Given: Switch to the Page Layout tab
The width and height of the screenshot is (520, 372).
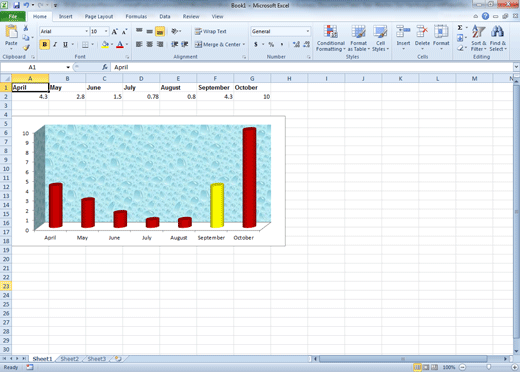Looking at the screenshot, I should coord(99,16).
